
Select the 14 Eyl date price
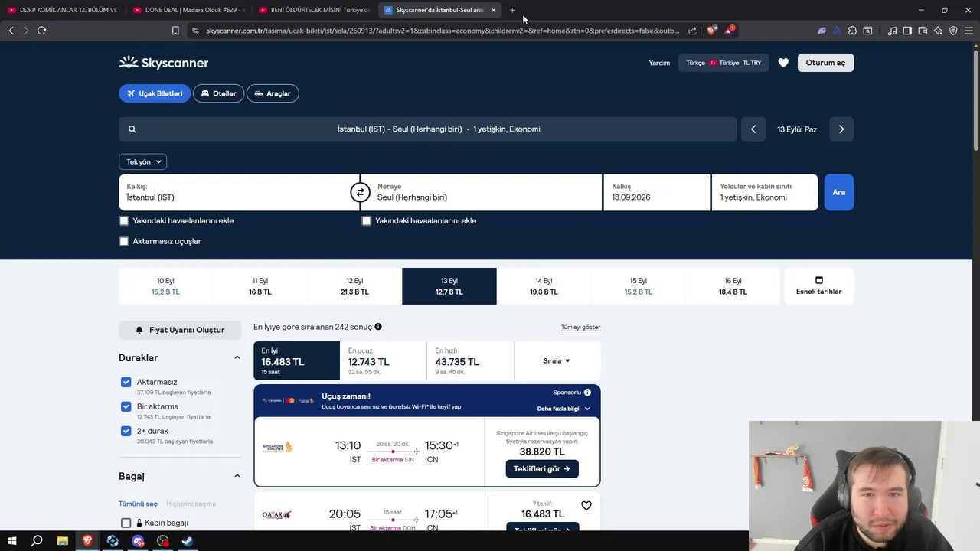tap(544, 286)
